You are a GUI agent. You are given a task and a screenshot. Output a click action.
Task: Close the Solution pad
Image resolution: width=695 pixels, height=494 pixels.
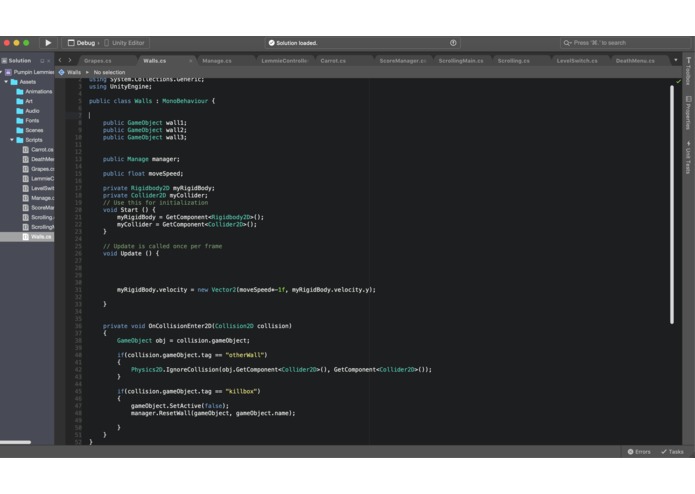[x=49, y=61]
